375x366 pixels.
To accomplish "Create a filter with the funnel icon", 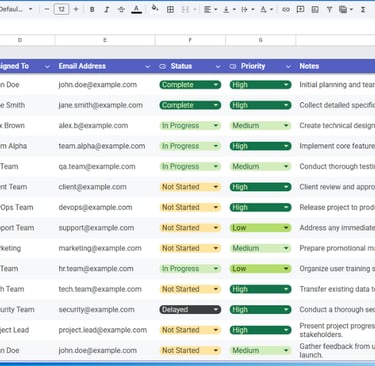I will 329,9.
